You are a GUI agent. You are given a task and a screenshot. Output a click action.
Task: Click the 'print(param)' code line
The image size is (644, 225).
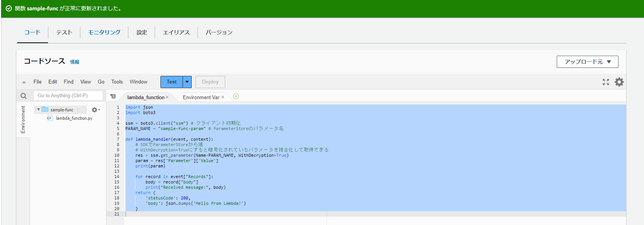coord(150,166)
